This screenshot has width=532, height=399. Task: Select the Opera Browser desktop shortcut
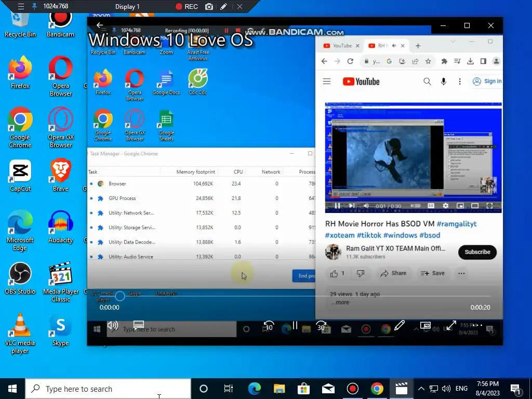(x=61, y=76)
